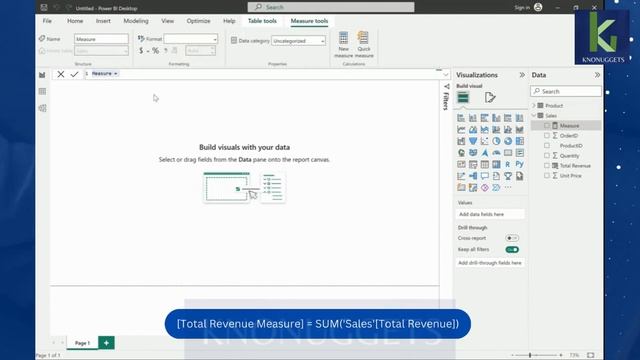Image resolution: width=640 pixels, height=360 pixels.
Task: Select the Map visual
Action: pyautogui.click(x=461, y=153)
